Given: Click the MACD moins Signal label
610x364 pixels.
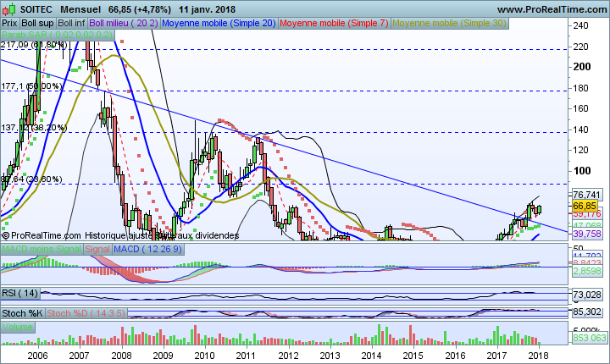Looking at the screenshot, I should (x=42, y=249).
